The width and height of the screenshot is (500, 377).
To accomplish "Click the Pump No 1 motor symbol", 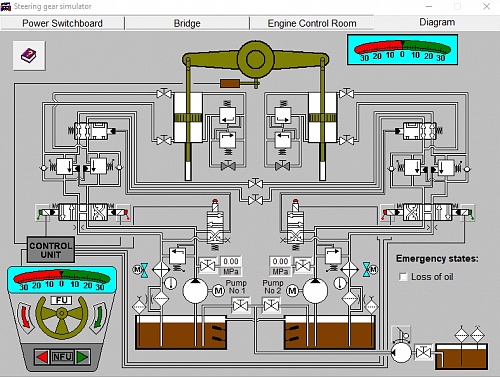I will 218,291.
